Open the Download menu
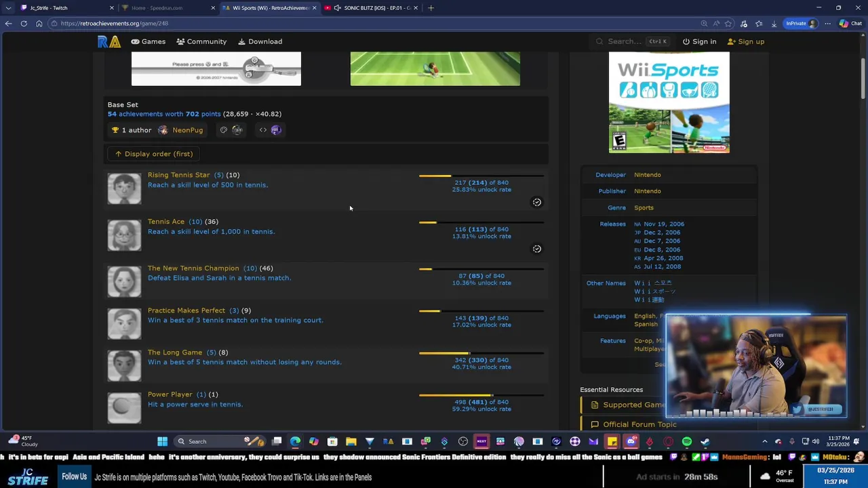This screenshot has width=868, height=488. click(x=259, y=41)
